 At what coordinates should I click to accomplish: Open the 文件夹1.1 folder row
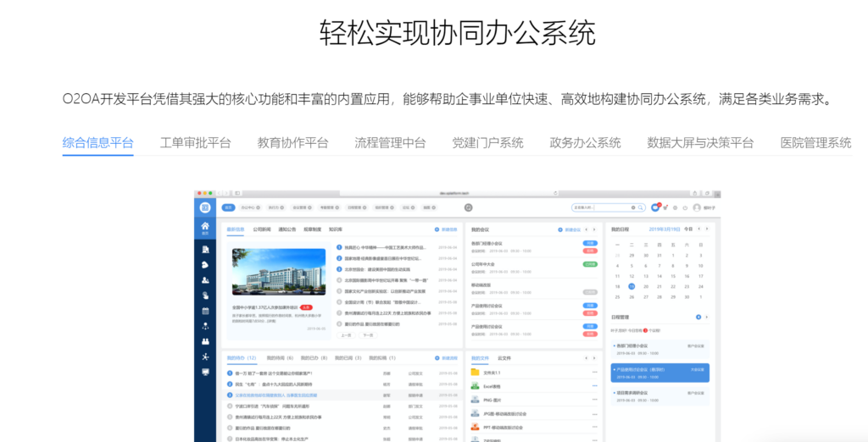pos(535,373)
